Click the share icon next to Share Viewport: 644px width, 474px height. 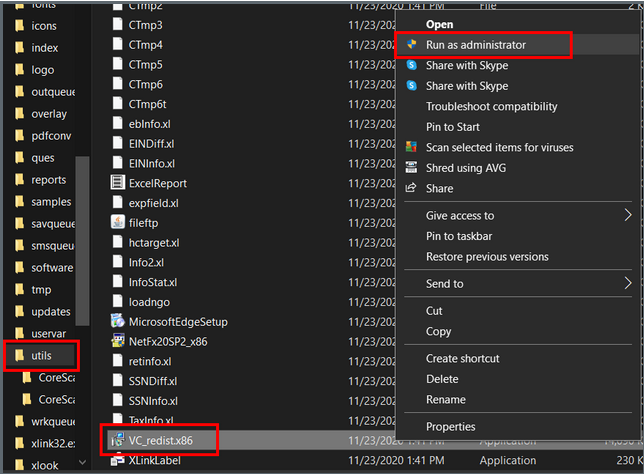[411, 188]
